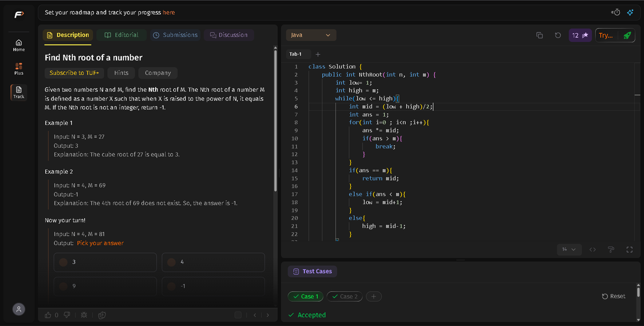Click the chat bubble icon beside the bug
This screenshot has height=326, width=644.
click(x=101, y=315)
